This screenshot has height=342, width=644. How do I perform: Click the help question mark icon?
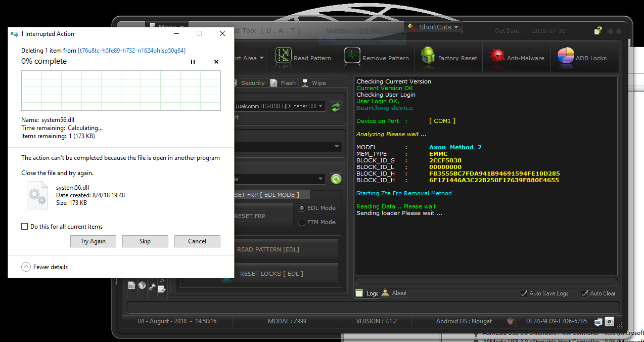[x=598, y=30]
